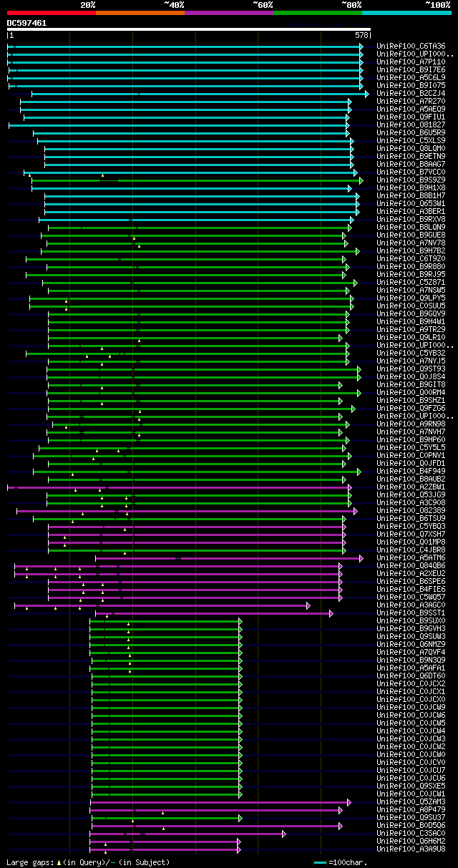The height and width of the screenshot is (868, 458).
Task: Open the UniRef100_B7VCC0 entry
Action: tap(411, 172)
